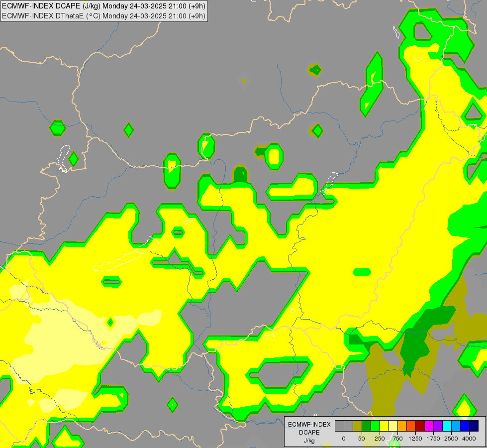
Task: Select the saturated yellow legend swatch
Action: coord(384,426)
